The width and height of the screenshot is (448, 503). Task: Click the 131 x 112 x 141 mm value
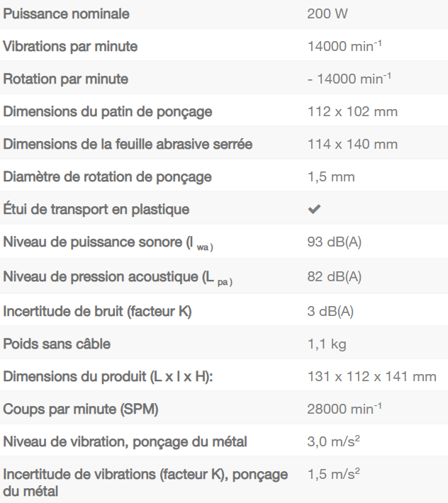(x=371, y=377)
